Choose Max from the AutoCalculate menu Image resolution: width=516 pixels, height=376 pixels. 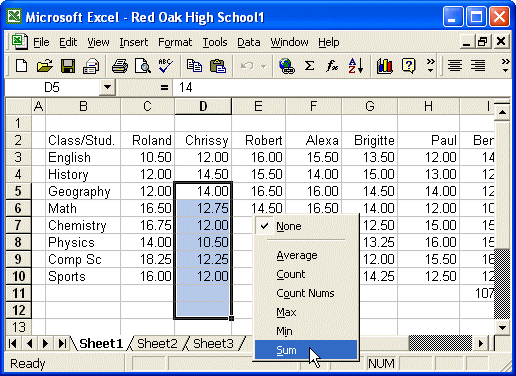pos(306,312)
